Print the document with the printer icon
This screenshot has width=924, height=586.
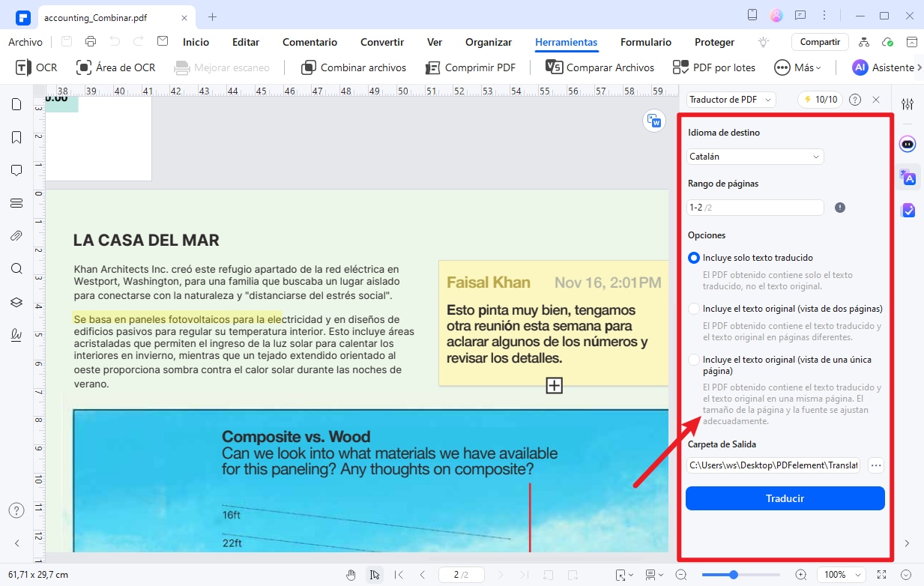click(x=91, y=42)
